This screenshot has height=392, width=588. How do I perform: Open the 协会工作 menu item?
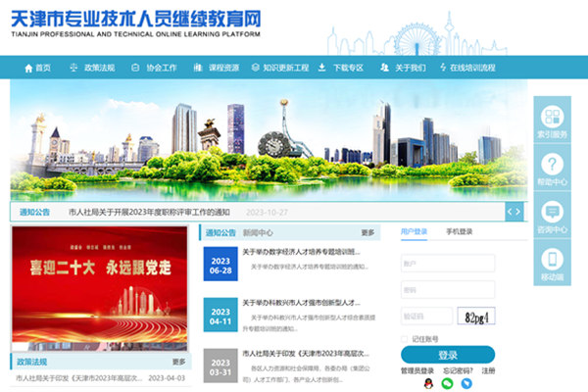tap(162, 68)
